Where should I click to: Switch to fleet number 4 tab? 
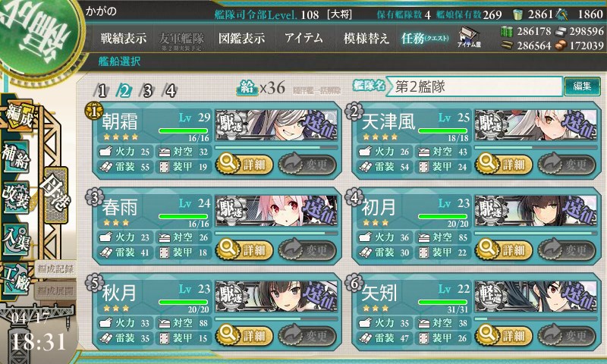(x=170, y=90)
